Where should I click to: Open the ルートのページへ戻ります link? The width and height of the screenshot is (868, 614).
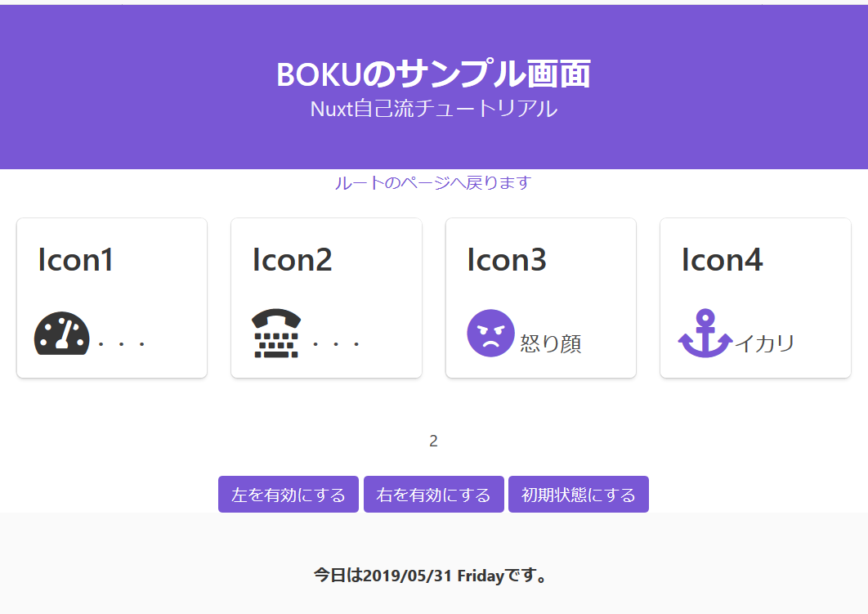click(433, 182)
